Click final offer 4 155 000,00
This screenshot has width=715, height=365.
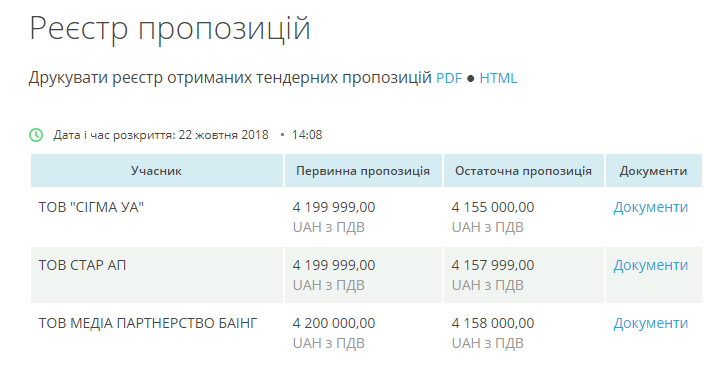493,207
